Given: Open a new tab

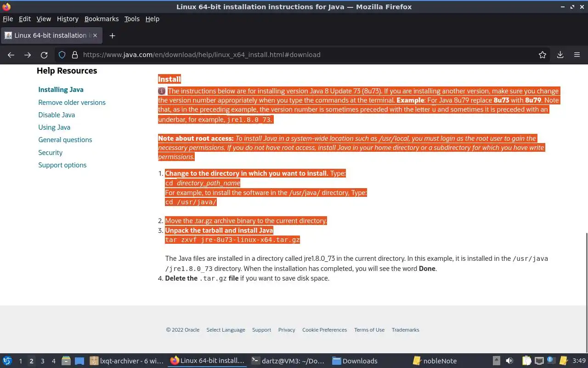Looking at the screenshot, I should tap(112, 35).
